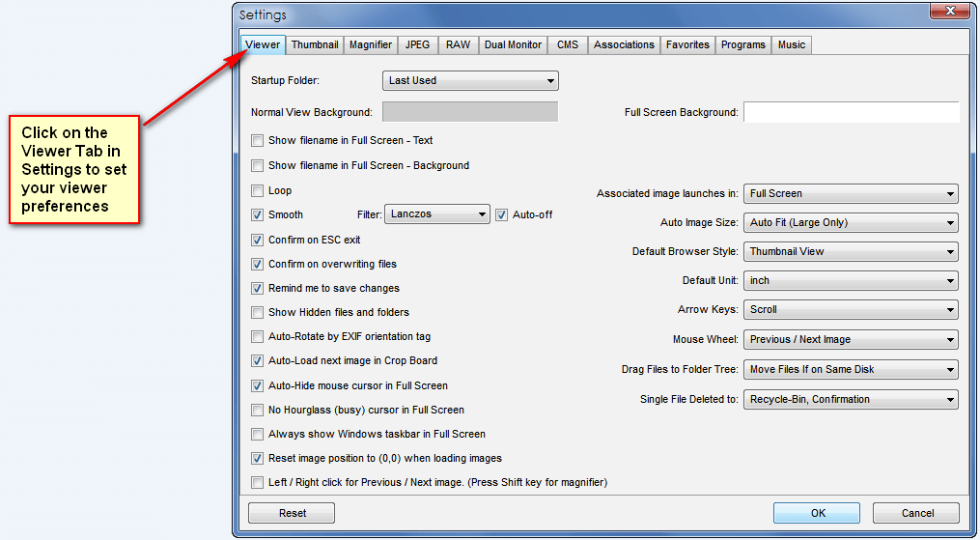
Task: Open the Auto Image Size dropdown
Action: tap(850, 223)
